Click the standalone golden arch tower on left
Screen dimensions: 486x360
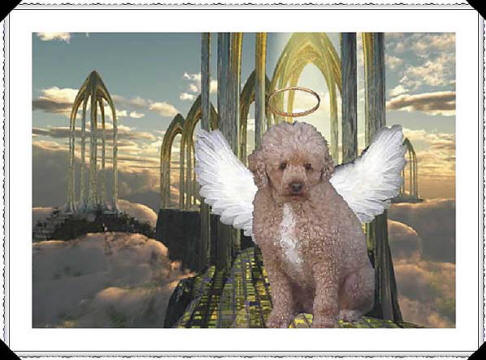pos(93,142)
